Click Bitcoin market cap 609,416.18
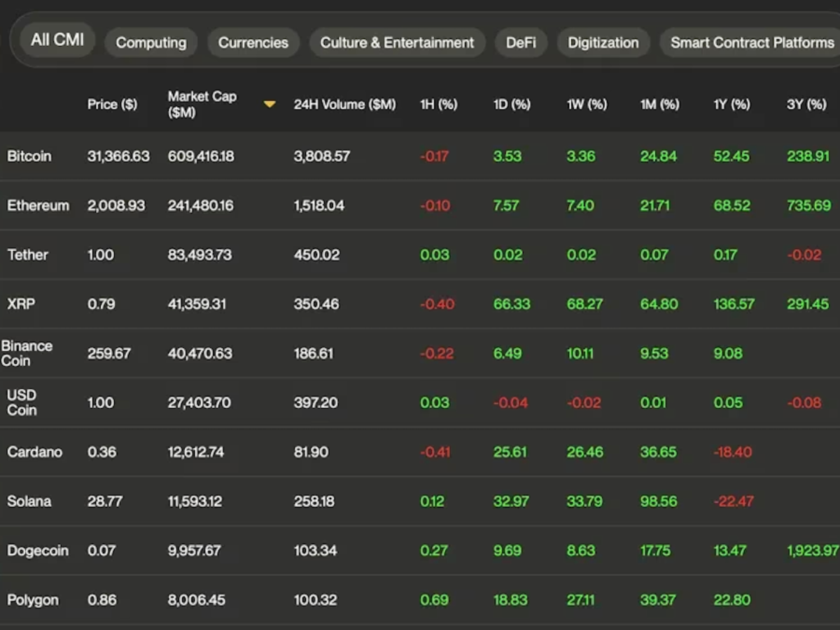Screen dimensions: 840x630 pos(201,156)
